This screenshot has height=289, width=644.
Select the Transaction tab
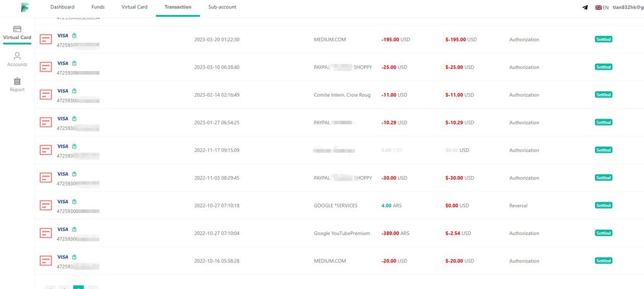click(178, 7)
